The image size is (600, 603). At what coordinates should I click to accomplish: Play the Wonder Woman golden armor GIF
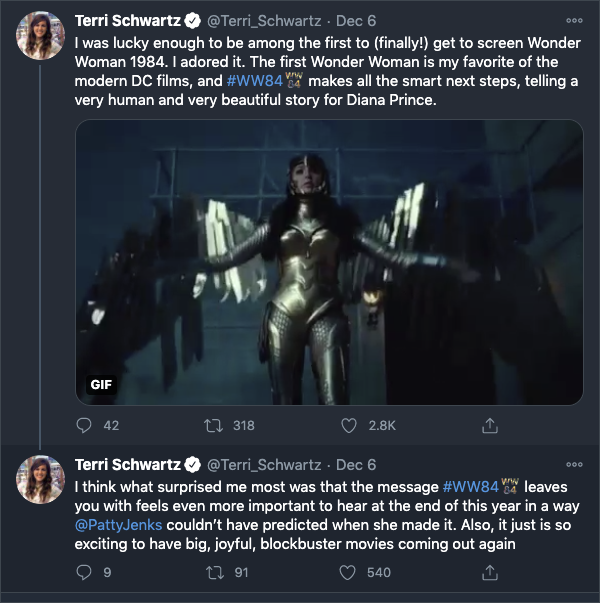click(x=329, y=262)
